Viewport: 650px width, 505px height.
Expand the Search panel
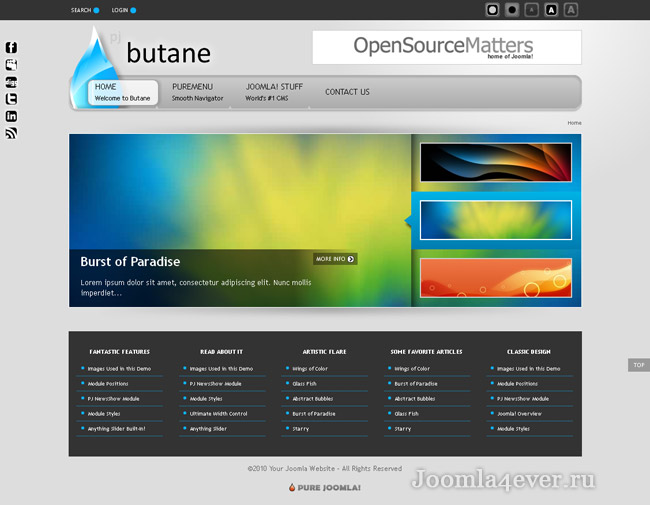(85, 10)
